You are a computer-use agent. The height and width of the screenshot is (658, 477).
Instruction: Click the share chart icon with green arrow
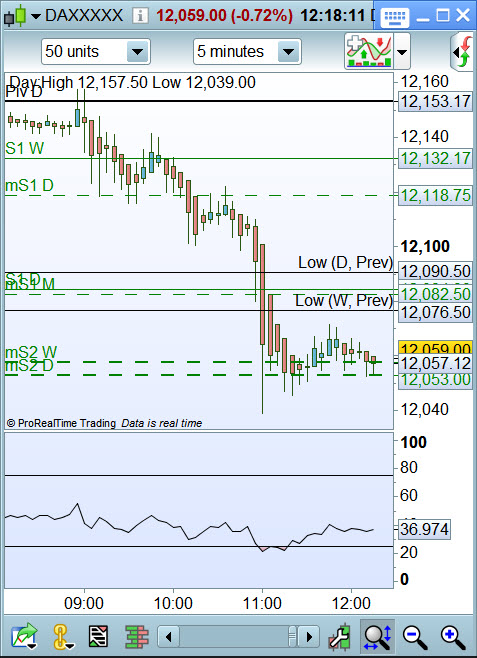(24, 637)
